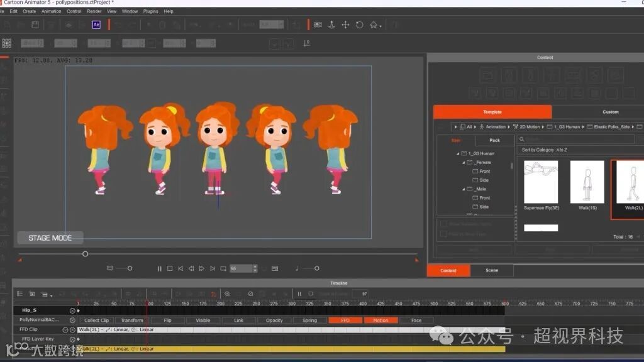Click the After Effects export icon
Image resolution: width=644 pixels, height=362 pixels.
(96, 25)
